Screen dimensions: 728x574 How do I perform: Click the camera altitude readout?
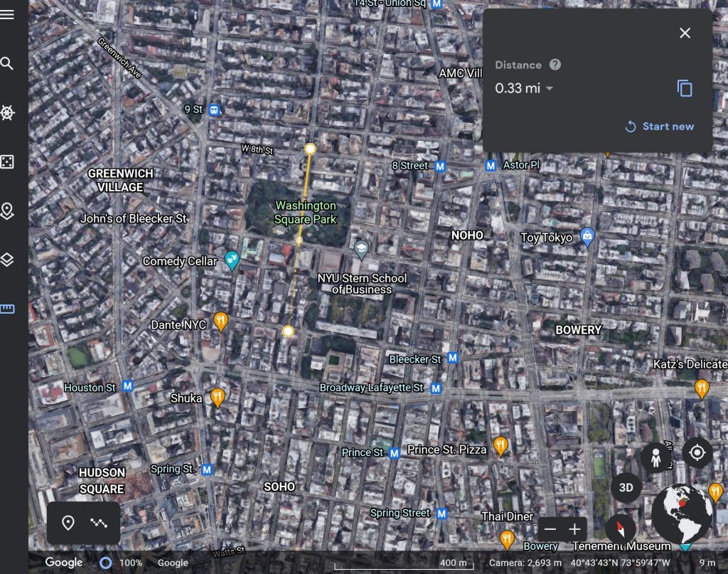(525, 563)
